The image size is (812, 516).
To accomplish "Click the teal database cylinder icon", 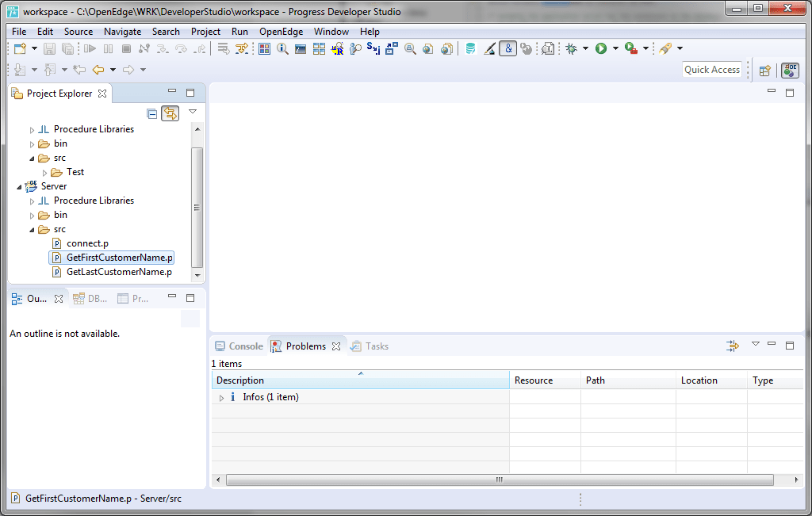I will click(x=470, y=48).
